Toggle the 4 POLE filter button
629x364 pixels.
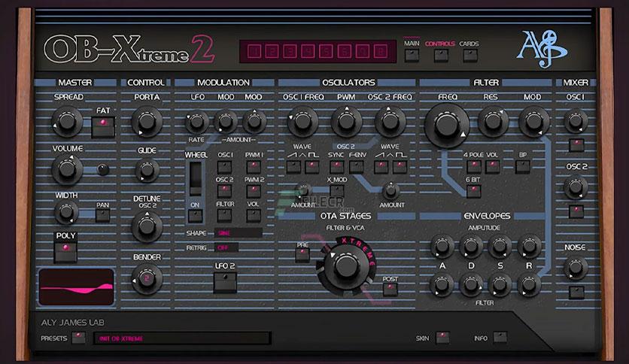pyautogui.click(x=473, y=167)
